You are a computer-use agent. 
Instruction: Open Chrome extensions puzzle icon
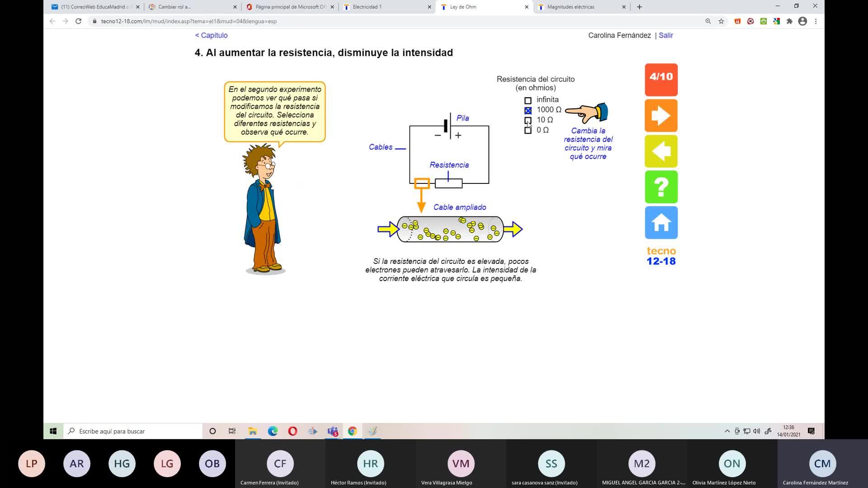point(789,21)
